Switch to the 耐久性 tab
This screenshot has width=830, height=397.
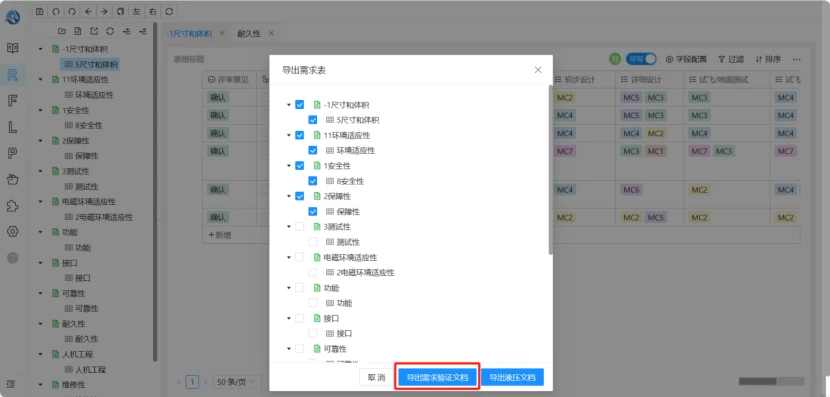coord(249,33)
